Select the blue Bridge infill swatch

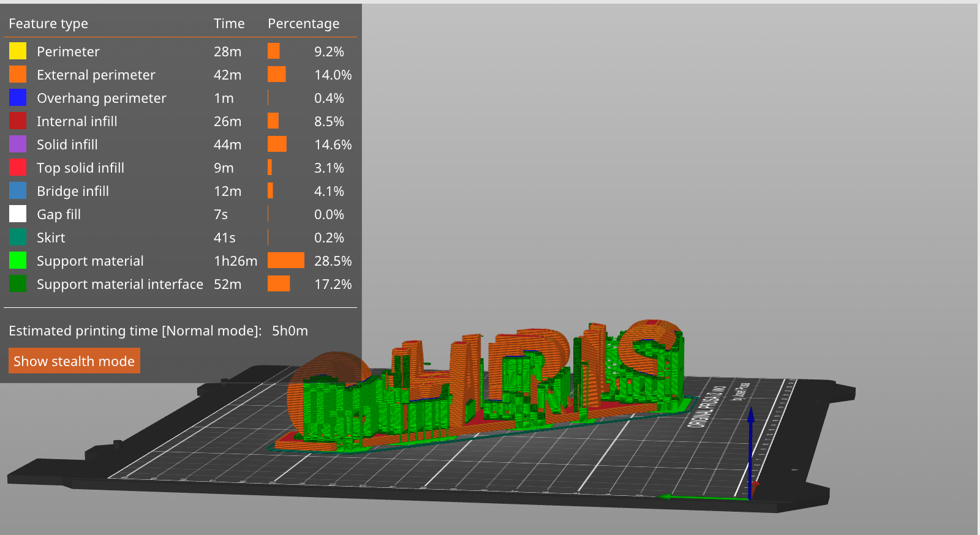[18, 190]
